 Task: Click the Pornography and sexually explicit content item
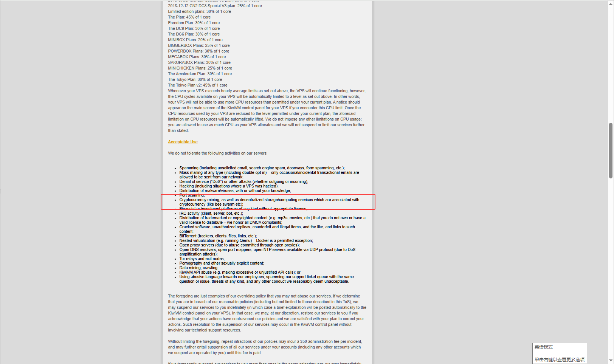pos(222,263)
